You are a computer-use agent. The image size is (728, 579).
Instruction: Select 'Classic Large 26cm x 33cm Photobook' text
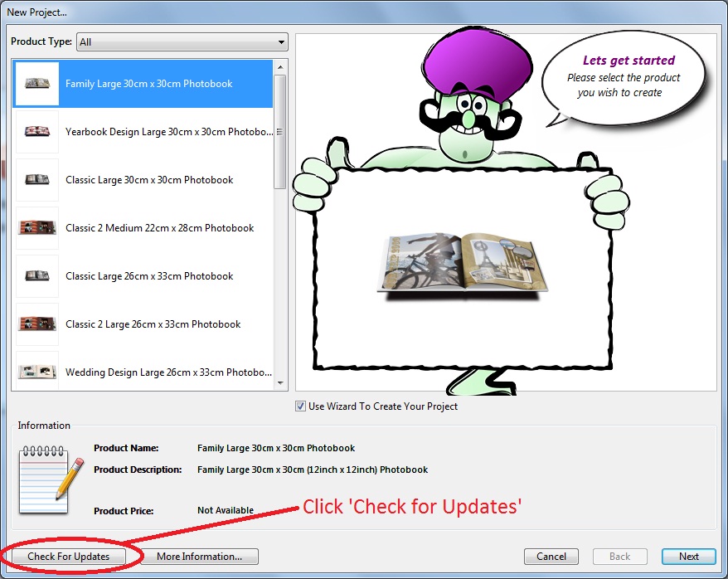coord(149,276)
